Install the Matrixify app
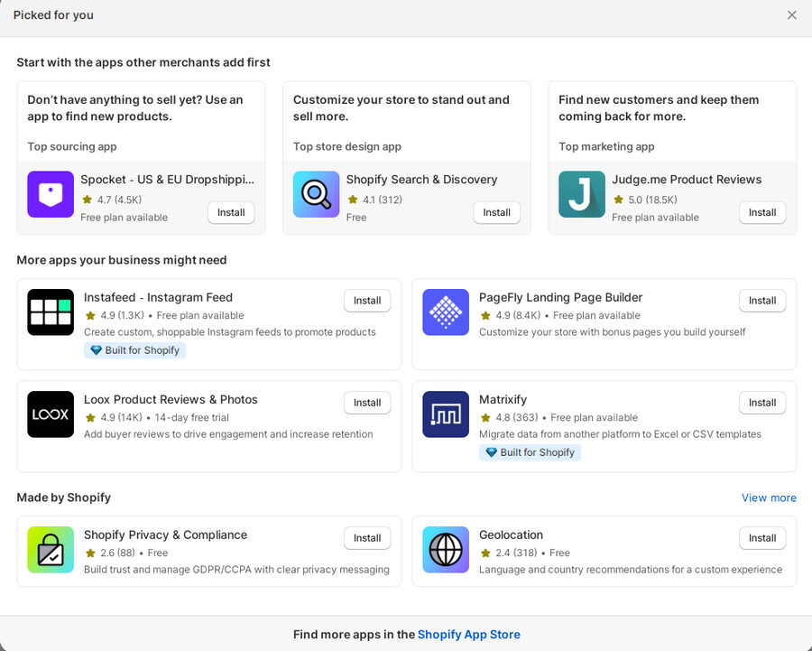 point(762,403)
